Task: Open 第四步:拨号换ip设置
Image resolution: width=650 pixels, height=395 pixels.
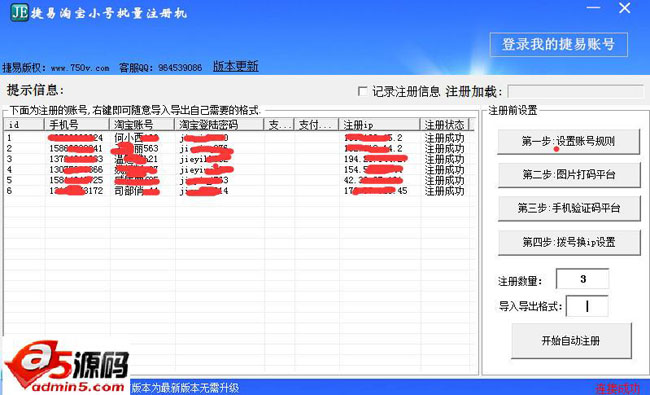Action: pyautogui.click(x=569, y=242)
